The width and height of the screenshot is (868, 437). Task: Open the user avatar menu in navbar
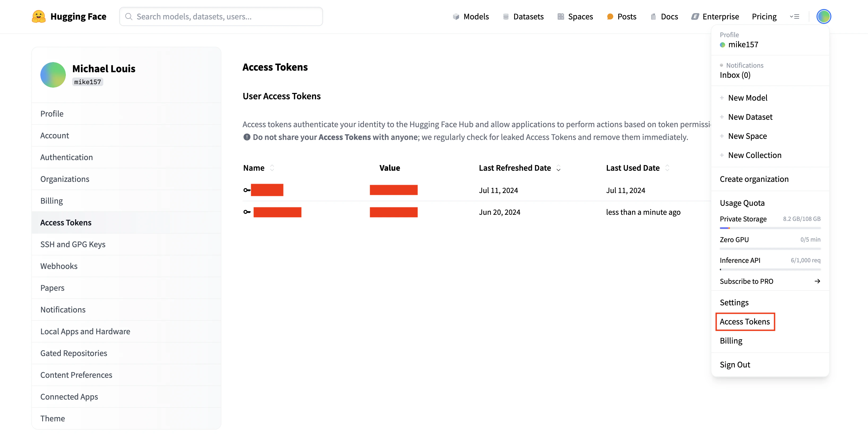pyautogui.click(x=823, y=16)
